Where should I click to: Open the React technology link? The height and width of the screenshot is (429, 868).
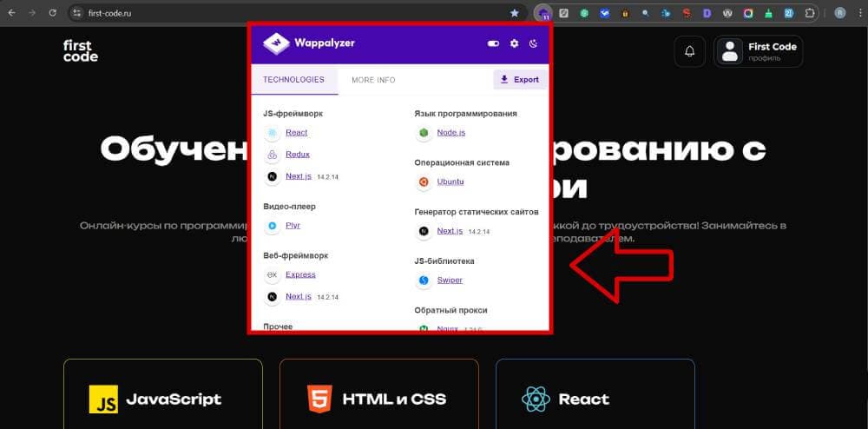(x=296, y=133)
